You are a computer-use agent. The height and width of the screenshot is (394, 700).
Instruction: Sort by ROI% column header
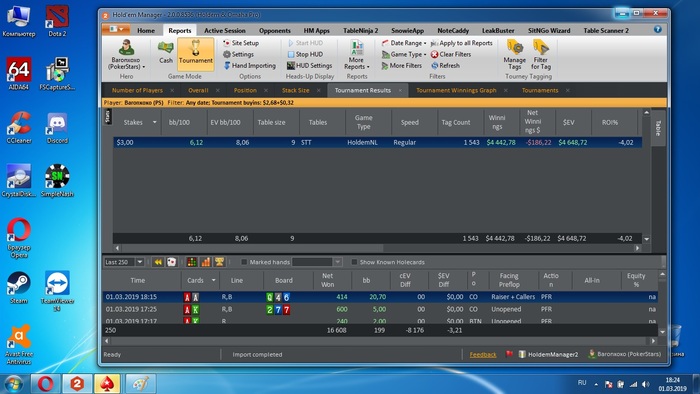610,122
